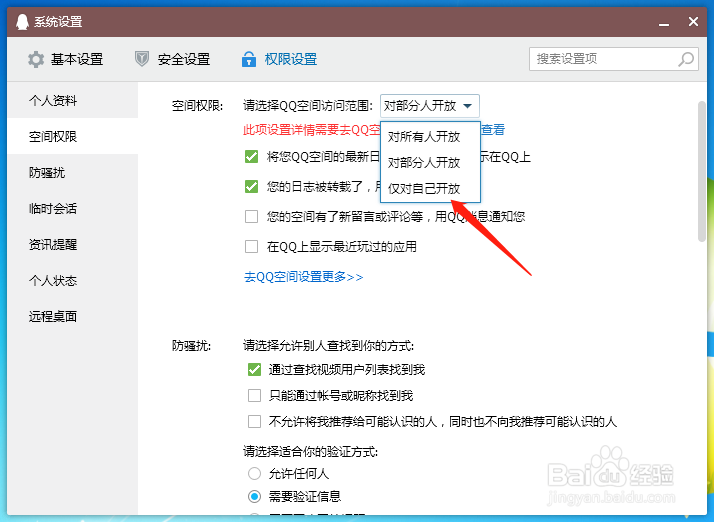Collapse the 对部分人开放 access range dropdown

tap(430, 106)
